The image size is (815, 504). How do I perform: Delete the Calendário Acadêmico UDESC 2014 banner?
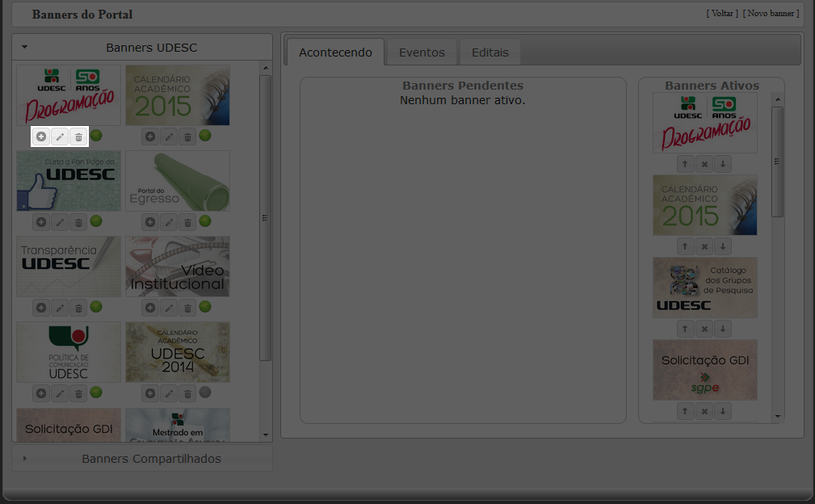(187, 394)
